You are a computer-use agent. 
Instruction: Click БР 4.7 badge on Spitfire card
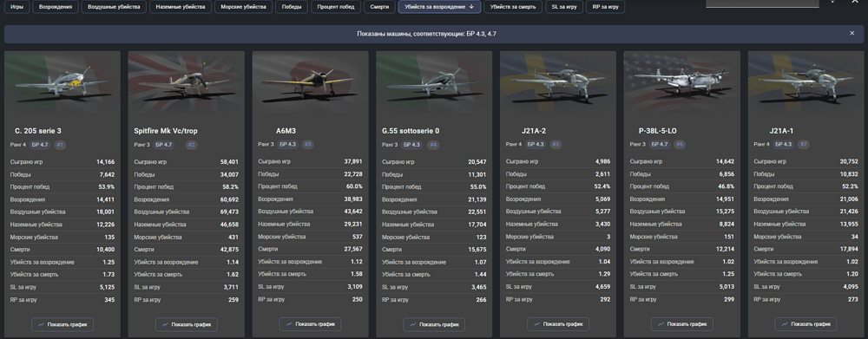coord(164,145)
